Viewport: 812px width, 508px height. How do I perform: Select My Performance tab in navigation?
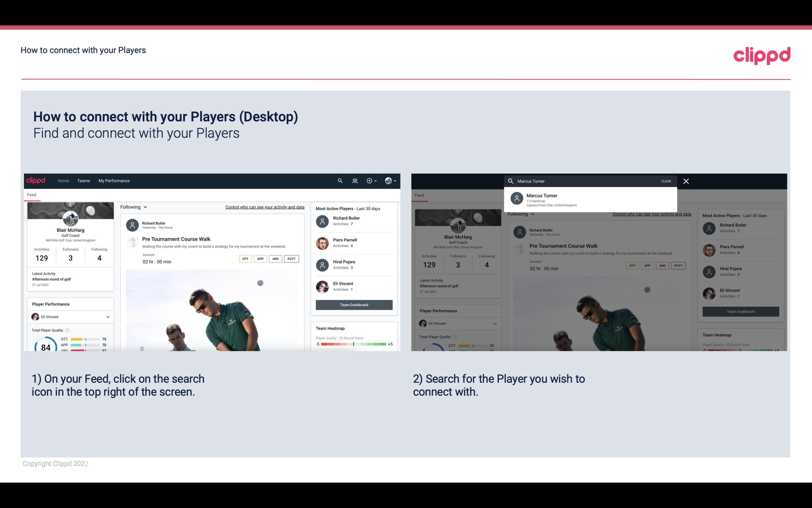point(113,180)
